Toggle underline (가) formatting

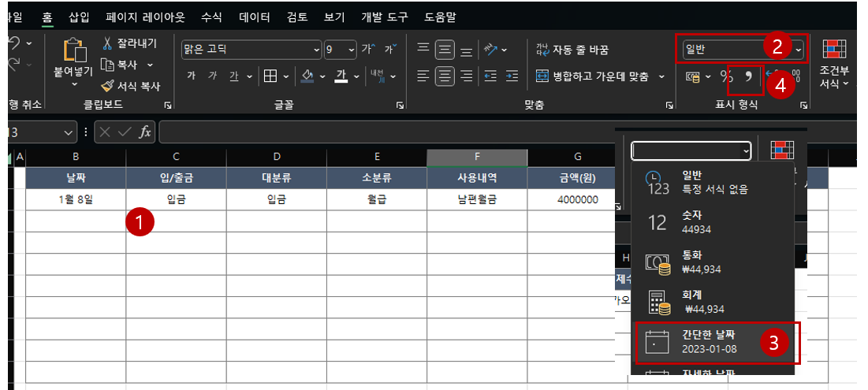[x=233, y=76]
